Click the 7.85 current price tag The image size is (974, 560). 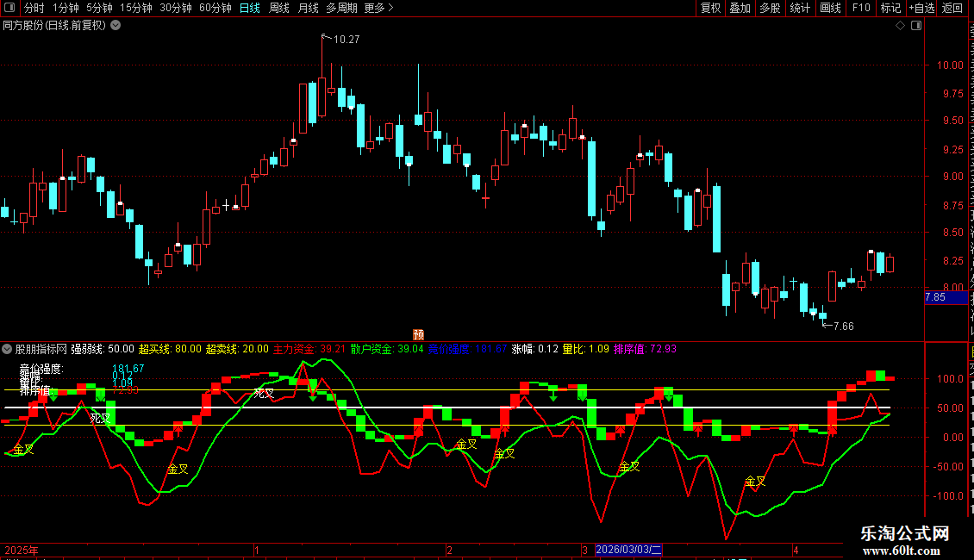coord(946,297)
